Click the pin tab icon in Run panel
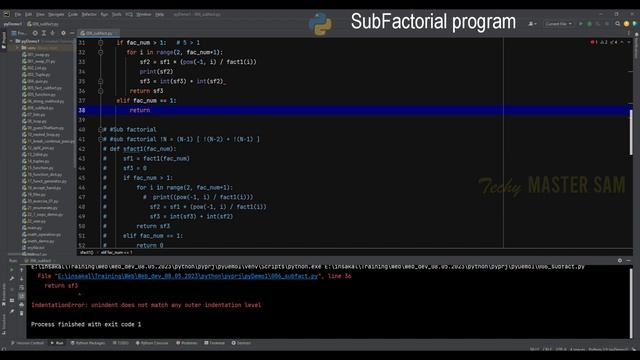640x360 pixels. 12,311
